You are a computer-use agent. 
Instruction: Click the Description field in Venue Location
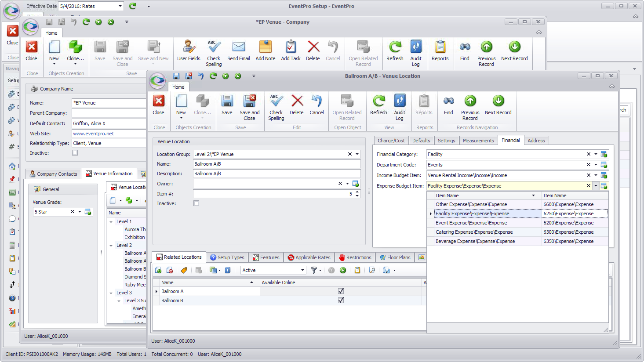[277, 174]
